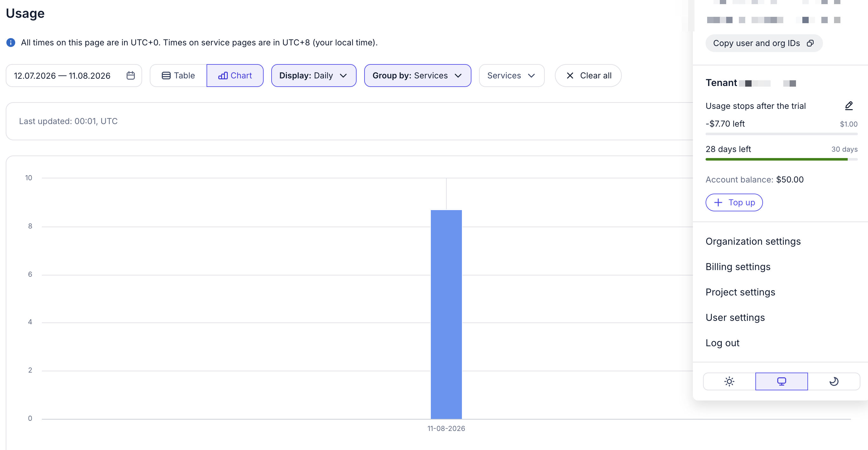Select Log out

(x=722, y=343)
